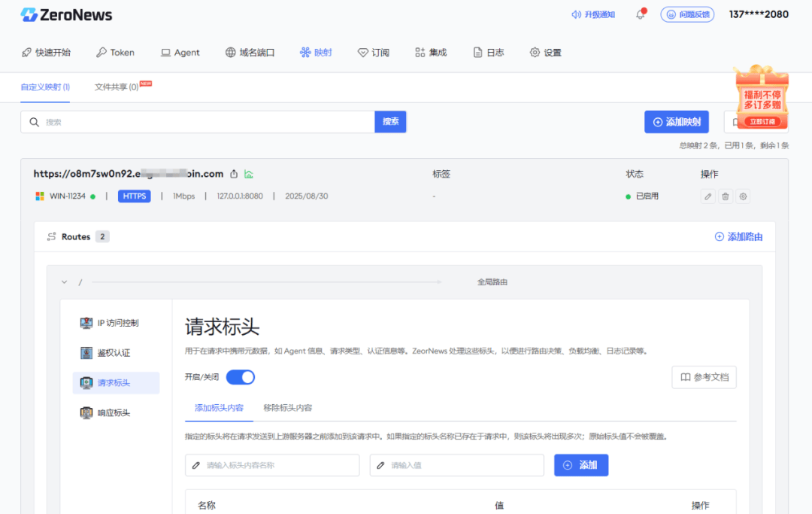The width and height of the screenshot is (812, 514).
Task: Edit the mapping via the pencil icon
Action: tap(707, 196)
